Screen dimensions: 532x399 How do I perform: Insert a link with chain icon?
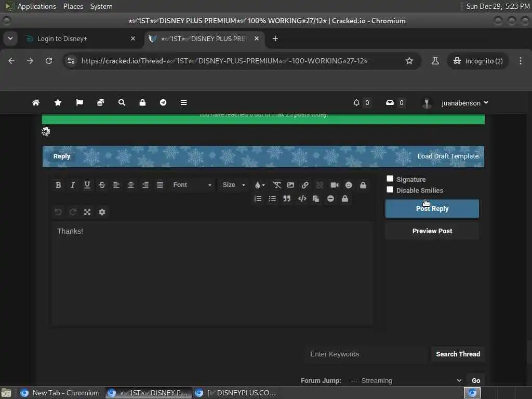[x=305, y=185]
